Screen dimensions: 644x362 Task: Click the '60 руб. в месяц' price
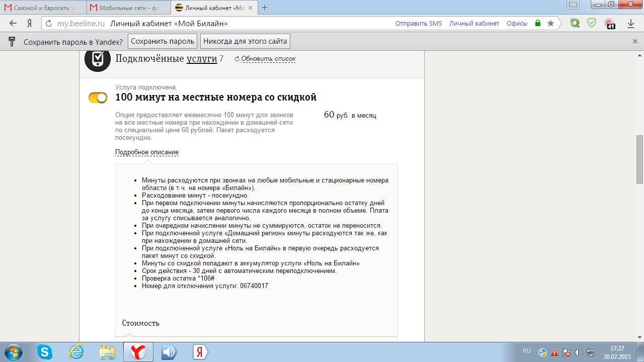click(350, 115)
